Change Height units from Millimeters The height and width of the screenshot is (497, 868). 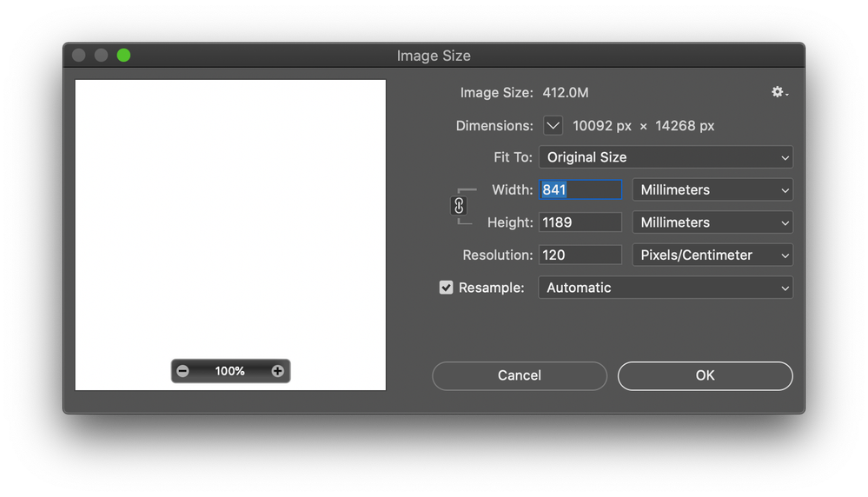[712, 222]
